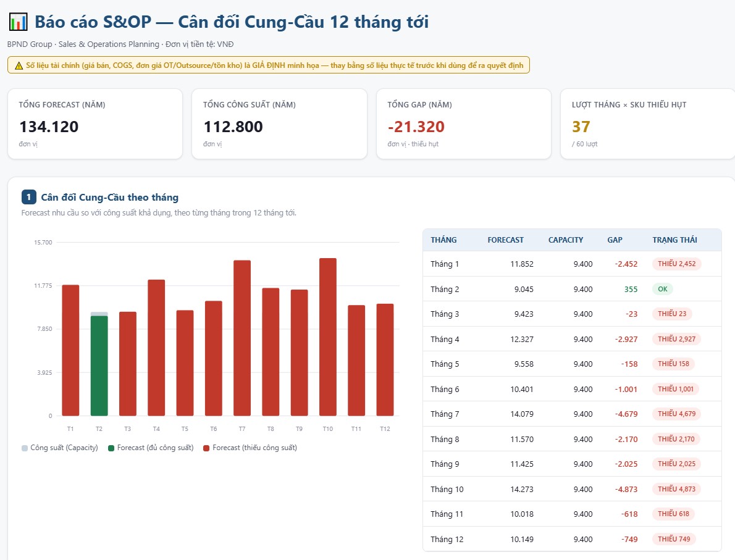735x560 pixels.
Task: Click the "BPND Group" subtitle line
Action: click(x=120, y=44)
